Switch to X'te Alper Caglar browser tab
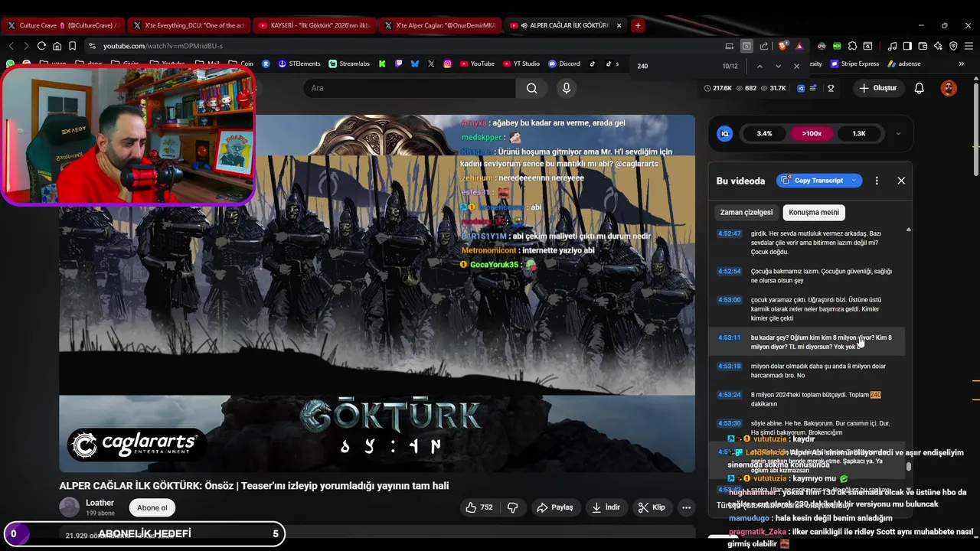The image size is (980, 551). (440, 25)
